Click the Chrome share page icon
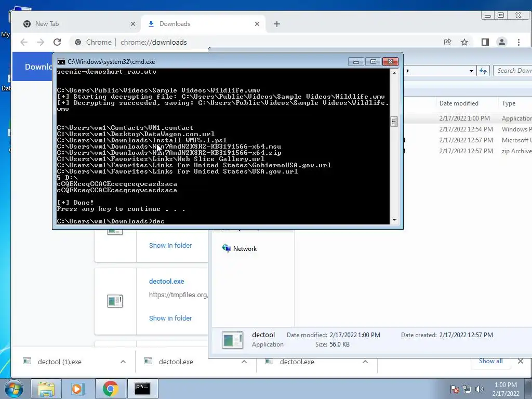The height and width of the screenshot is (399, 532). click(x=447, y=42)
